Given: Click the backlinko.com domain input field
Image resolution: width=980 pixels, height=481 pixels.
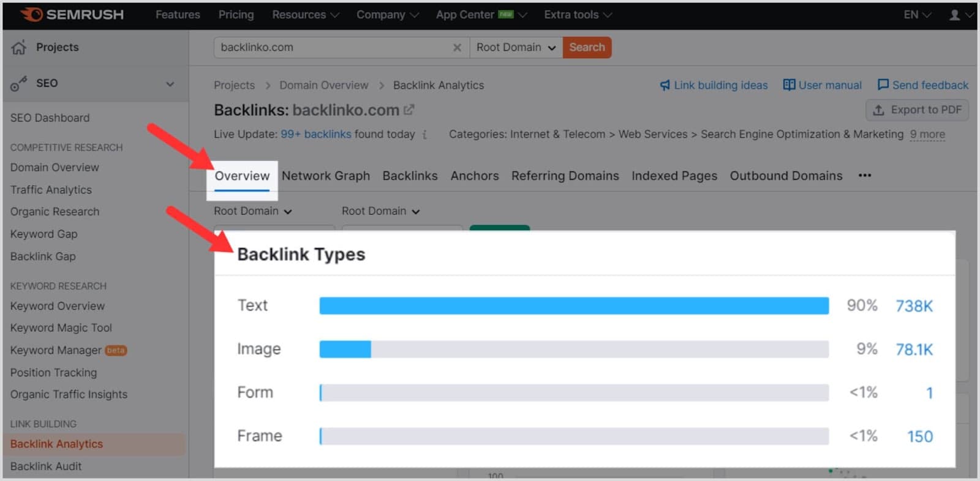Looking at the screenshot, I should click(331, 48).
